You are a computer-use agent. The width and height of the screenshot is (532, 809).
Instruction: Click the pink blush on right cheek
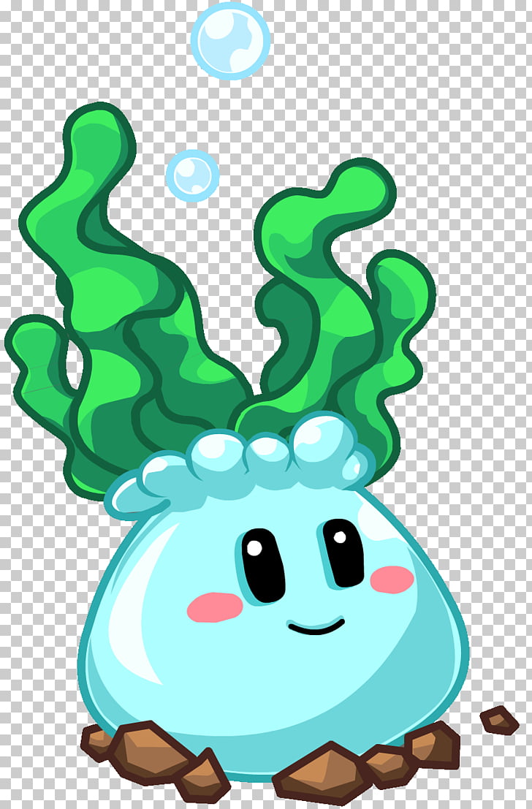pyautogui.click(x=392, y=580)
